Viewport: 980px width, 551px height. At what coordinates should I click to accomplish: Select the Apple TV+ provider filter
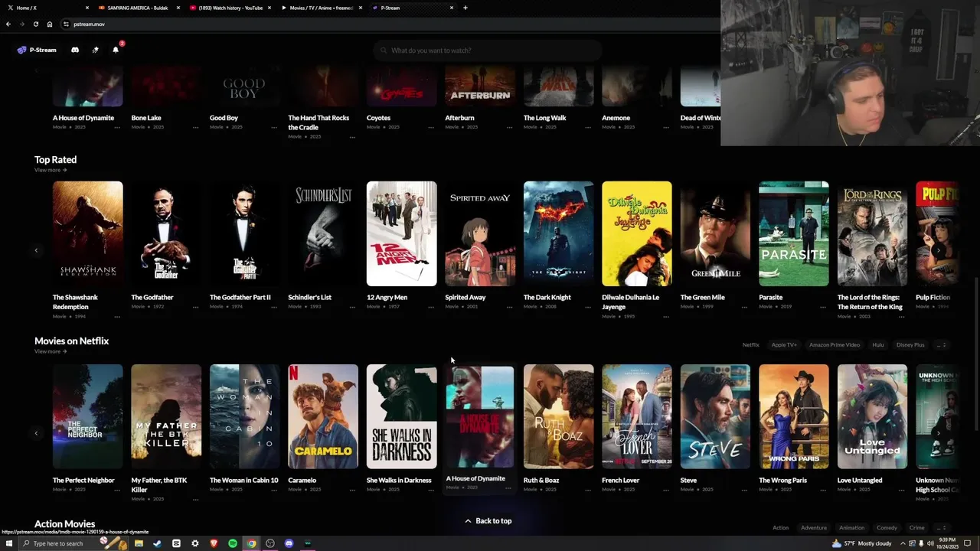[x=784, y=345]
